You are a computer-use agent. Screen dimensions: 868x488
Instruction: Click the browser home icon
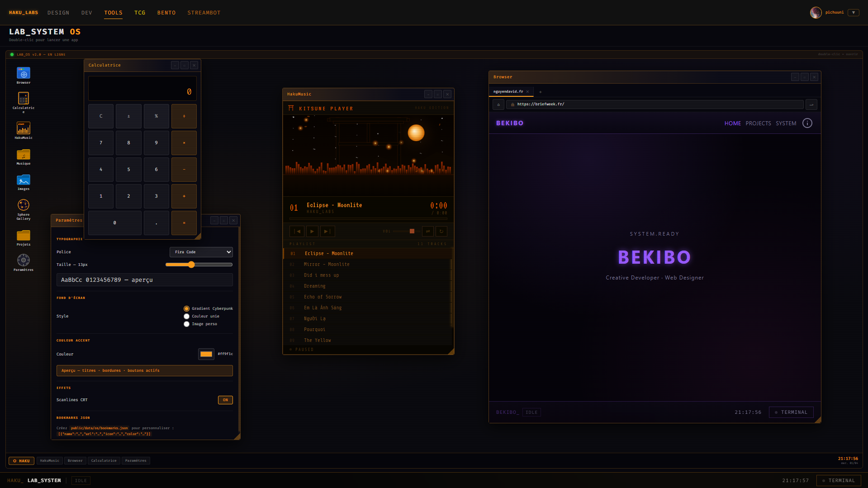pos(498,104)
